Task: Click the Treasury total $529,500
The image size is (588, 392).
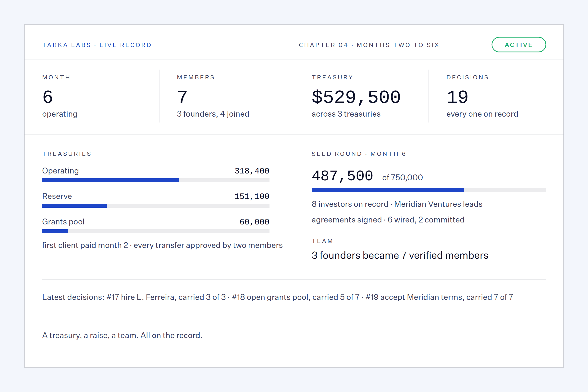Action: 356,97
